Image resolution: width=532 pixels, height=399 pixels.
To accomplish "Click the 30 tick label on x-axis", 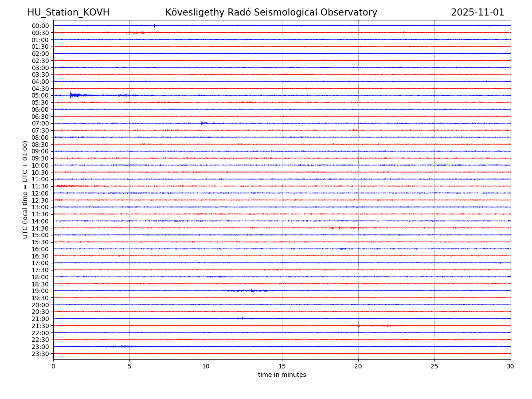I will (x=510, y=366).
